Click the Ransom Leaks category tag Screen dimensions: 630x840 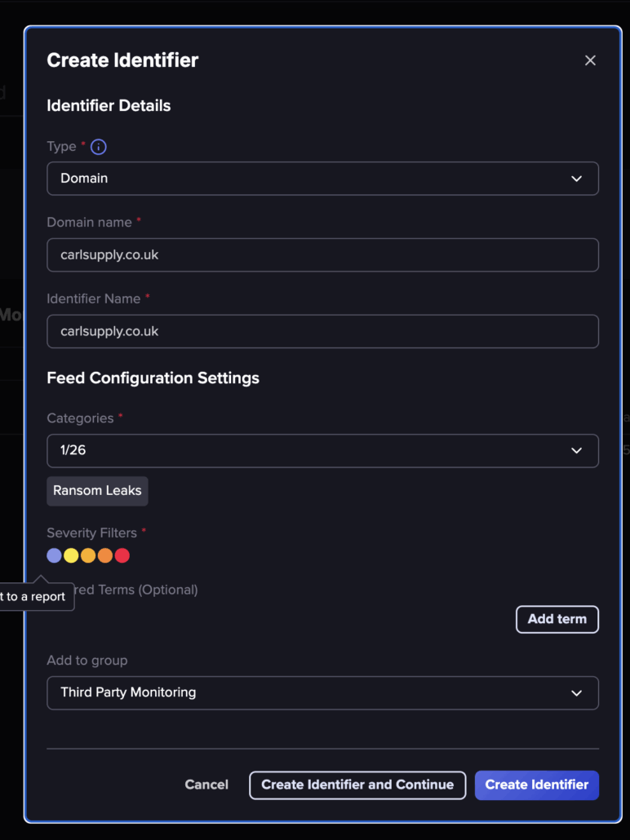click(97, 491)
